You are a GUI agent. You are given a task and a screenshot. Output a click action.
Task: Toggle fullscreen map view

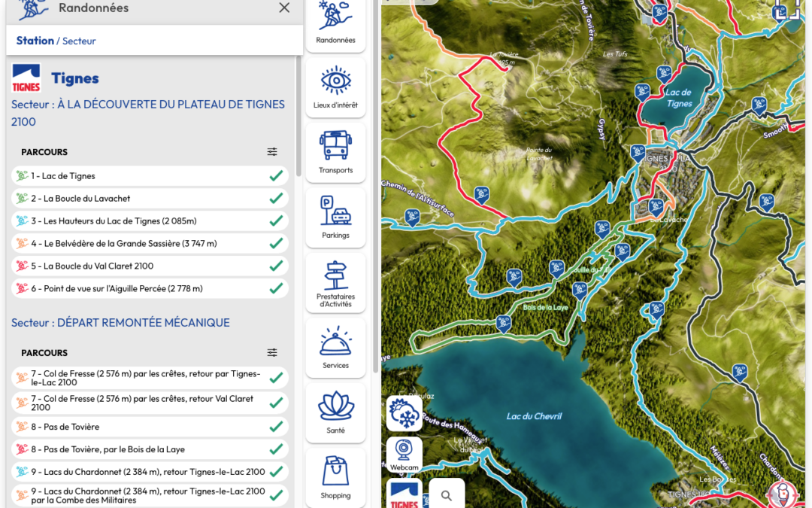click(787, 8)
